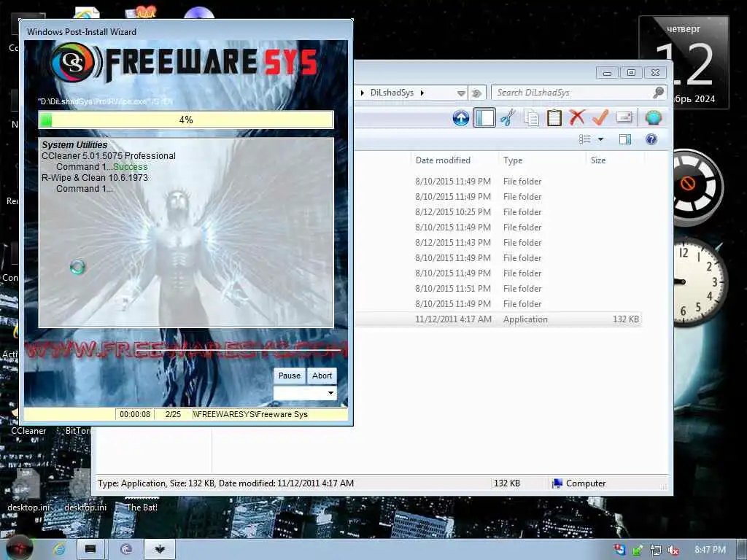Click the 11/12/2011 4:17 AM date cell

pyautogui.click(x=453, y=319)
